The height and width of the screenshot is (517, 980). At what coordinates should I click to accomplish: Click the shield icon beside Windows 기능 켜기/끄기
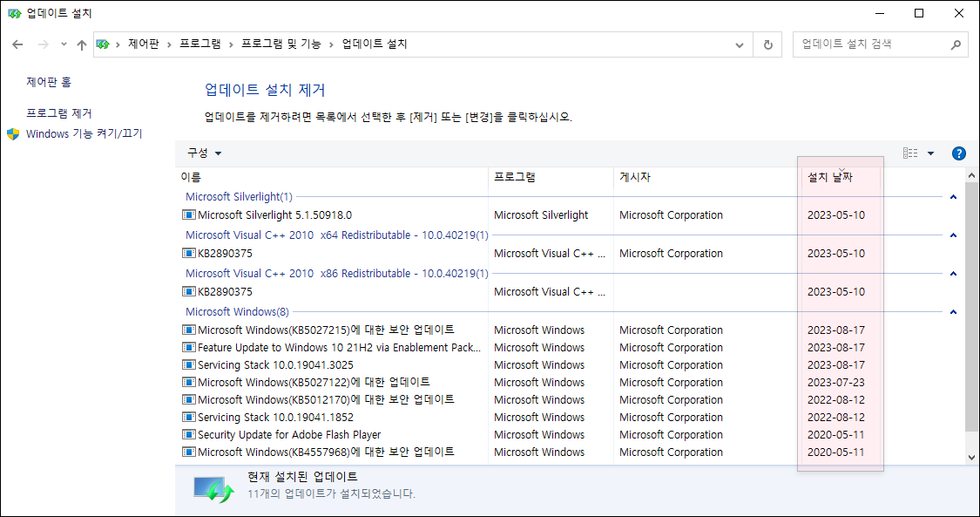pos(11,133)
